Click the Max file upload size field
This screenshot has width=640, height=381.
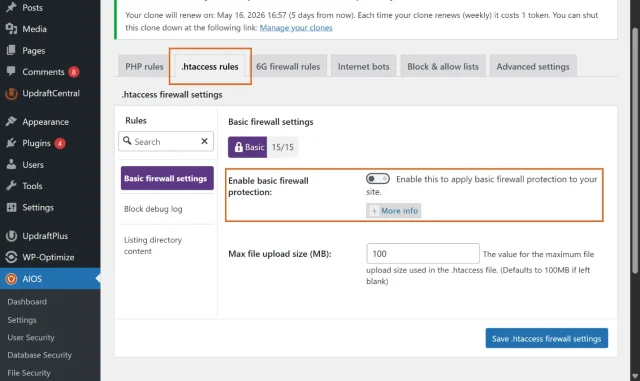423,254
